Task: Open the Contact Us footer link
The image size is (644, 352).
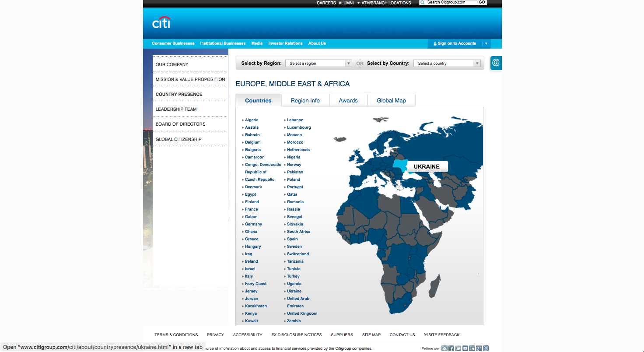Action: pyautogui.click(x=402, y=335)
